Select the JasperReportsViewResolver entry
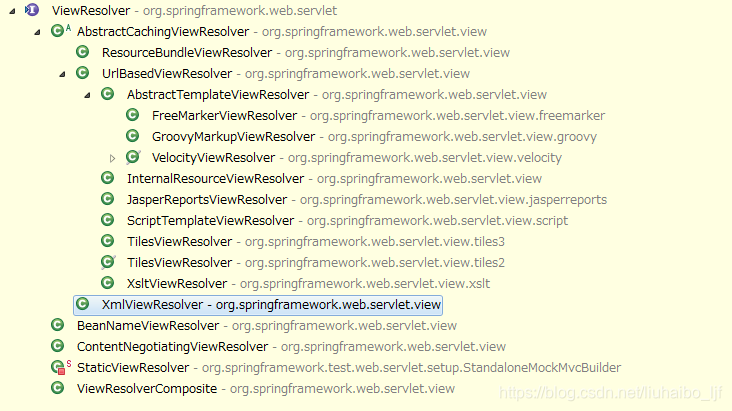This screenshot has width=732, height=411. pos(367,200)
